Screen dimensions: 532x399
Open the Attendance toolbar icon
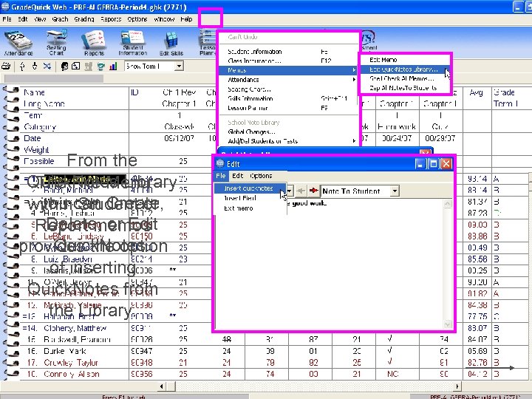18,43
